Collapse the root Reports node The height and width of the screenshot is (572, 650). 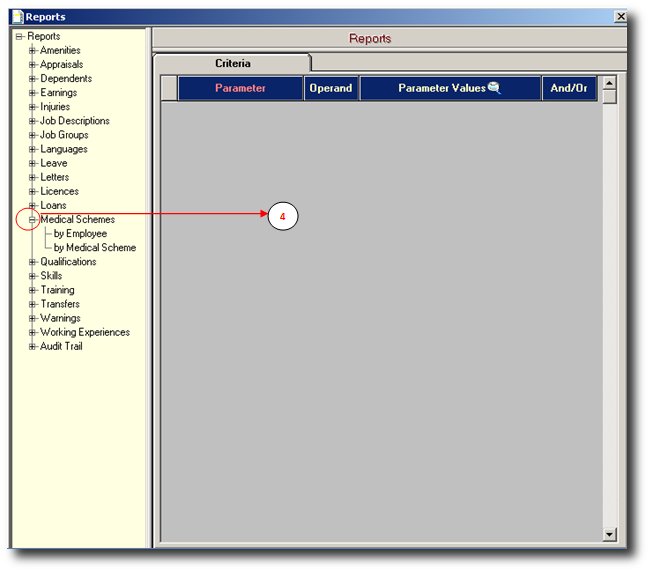19,37
